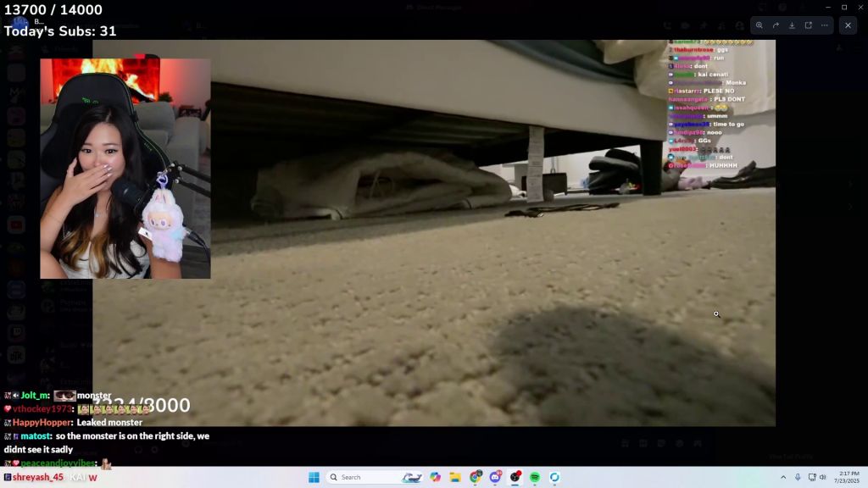This screenshot has width=868, height=488.
Task: Click the 'PLS DONT' message in embedded chat
Action: [729, 99]
